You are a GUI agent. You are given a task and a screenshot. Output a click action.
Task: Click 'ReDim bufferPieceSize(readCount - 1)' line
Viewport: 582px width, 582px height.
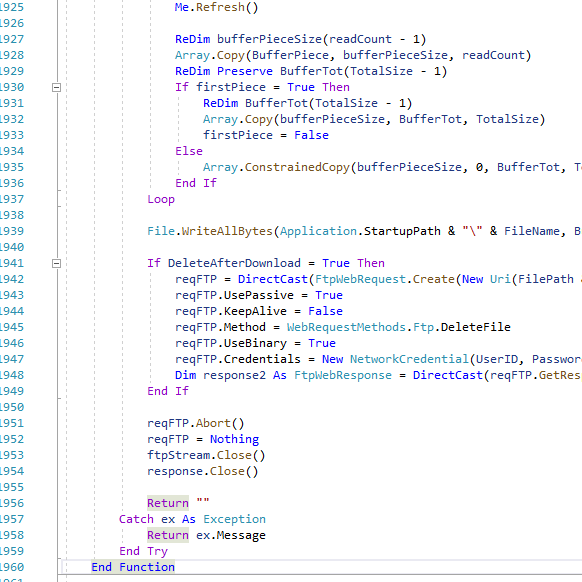click(301, 39)
